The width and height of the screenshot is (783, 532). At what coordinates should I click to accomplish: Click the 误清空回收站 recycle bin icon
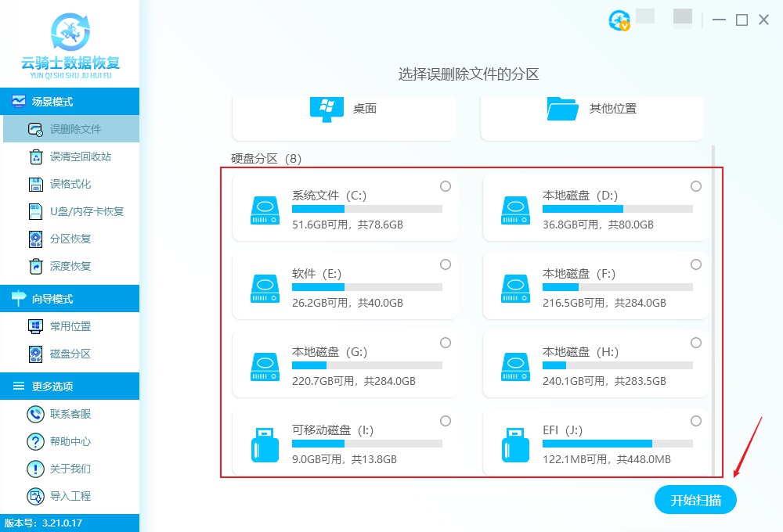click(35, 156)
